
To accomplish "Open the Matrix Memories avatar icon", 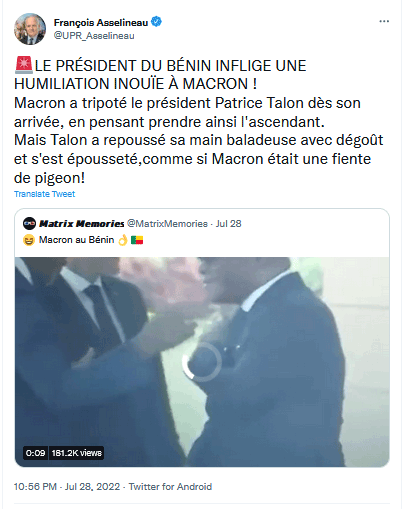I will click(29, 223).
